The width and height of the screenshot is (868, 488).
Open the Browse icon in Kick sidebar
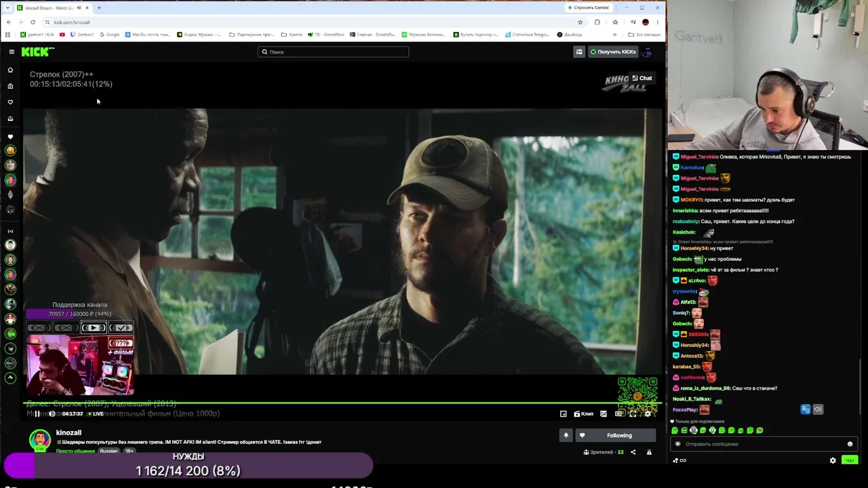[10, 86]
